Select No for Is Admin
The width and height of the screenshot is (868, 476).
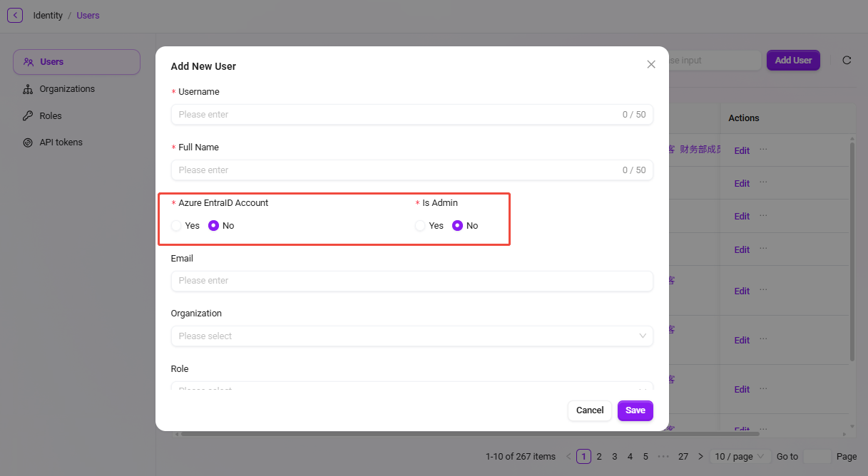pos(457,226)
